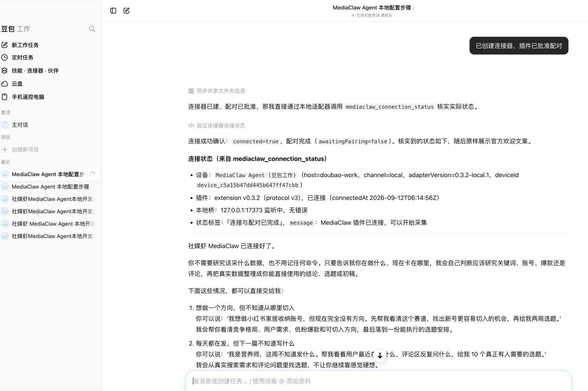Toggle the sidebar panel icon
Viewport: 588px width, 391px height.
click(113, 11)
